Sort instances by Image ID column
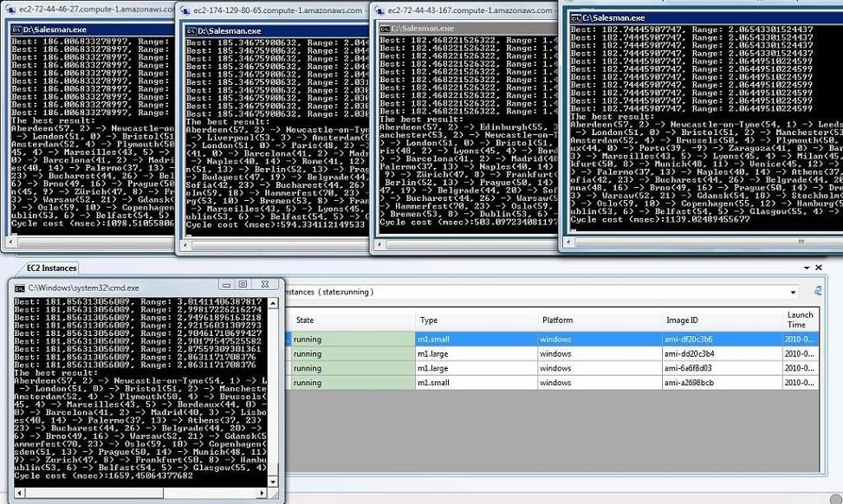The width and height of the screenshot is (843, 504). click(x=722, y=320)
